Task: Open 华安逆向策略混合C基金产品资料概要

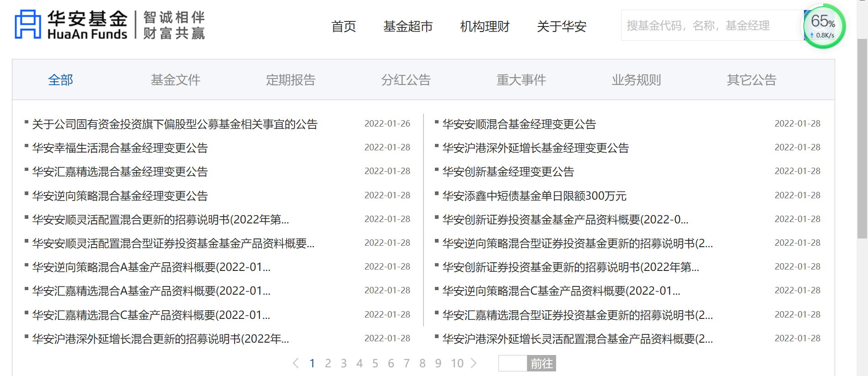Action: (561, 291)
